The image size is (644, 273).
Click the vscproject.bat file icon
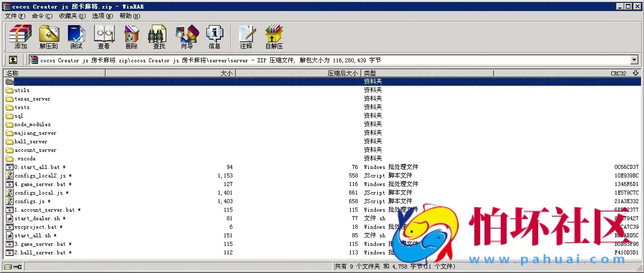(x=10, y=227)
